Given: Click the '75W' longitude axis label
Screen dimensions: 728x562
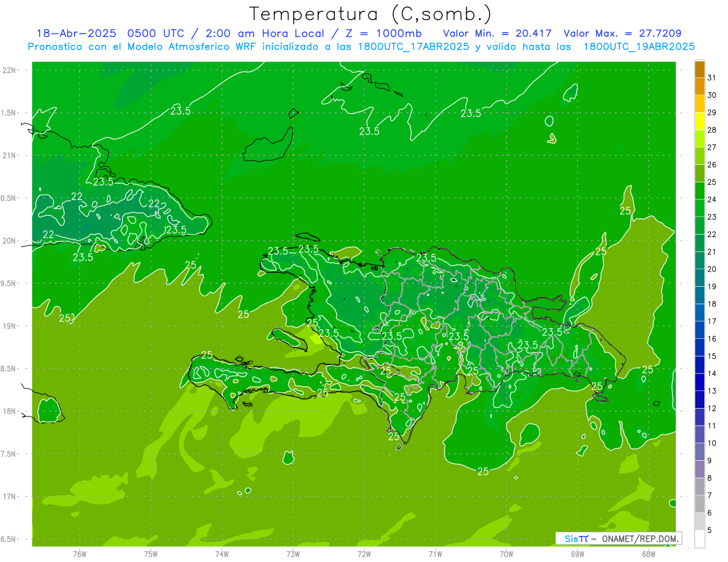Looking at the screenshot, I should tap(151, 554).
